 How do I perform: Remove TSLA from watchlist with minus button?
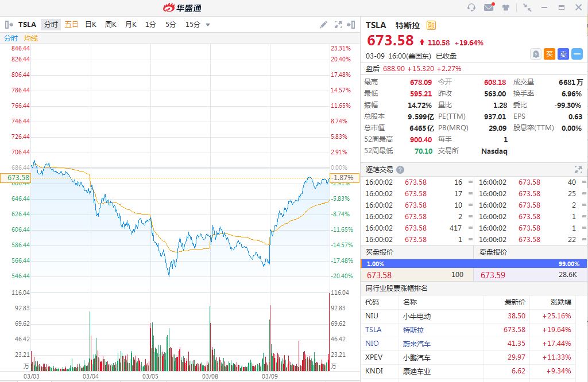pos(577,54)
